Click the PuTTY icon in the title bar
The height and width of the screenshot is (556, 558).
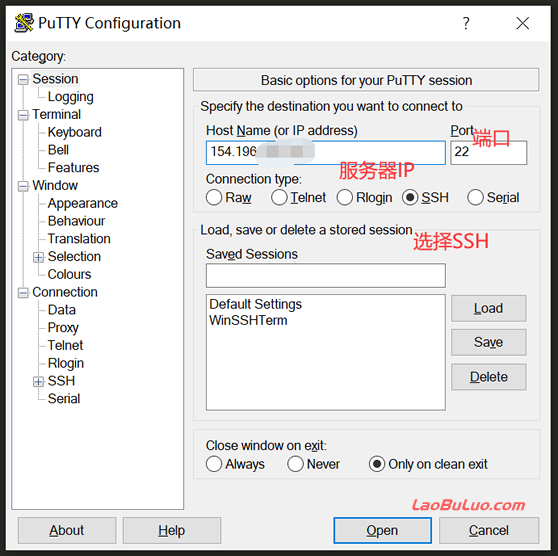(24, 23)
